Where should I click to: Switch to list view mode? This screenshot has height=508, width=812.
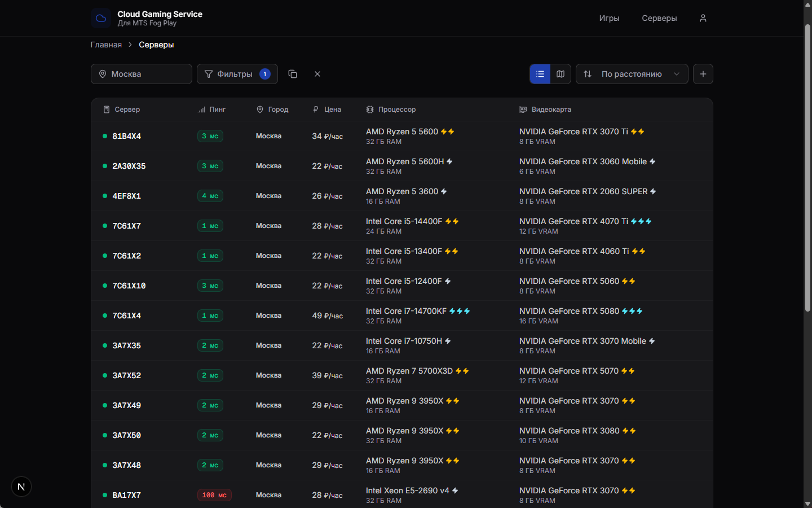click(x=540, y=74)
